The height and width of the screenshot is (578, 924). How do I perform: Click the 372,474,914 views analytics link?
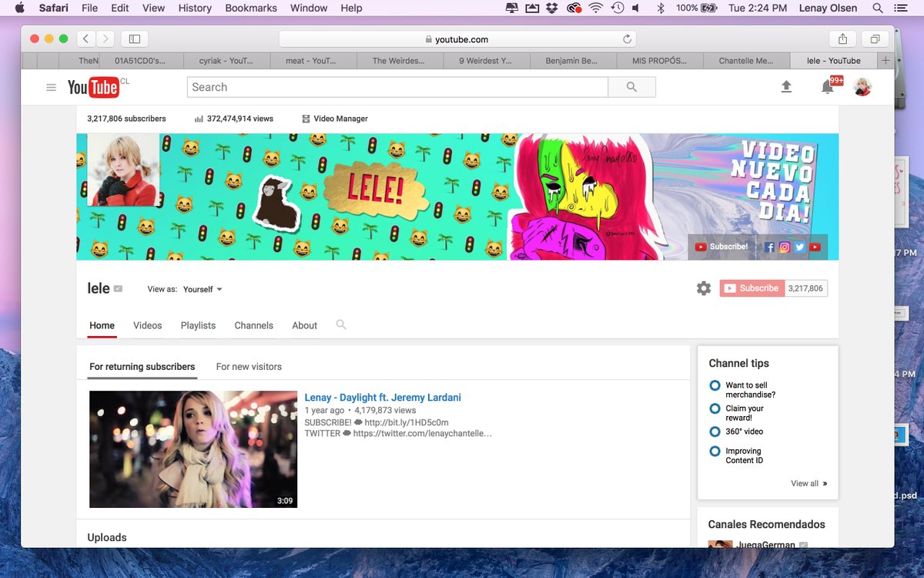point(234,119)
